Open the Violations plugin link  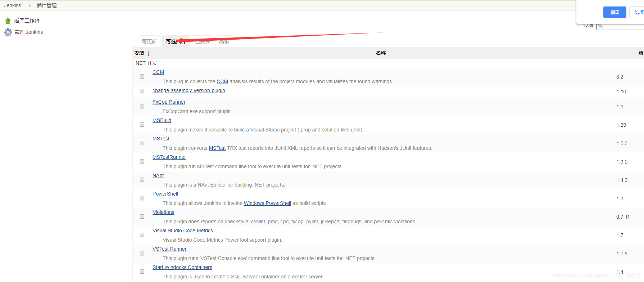click(x=163, y=212)
